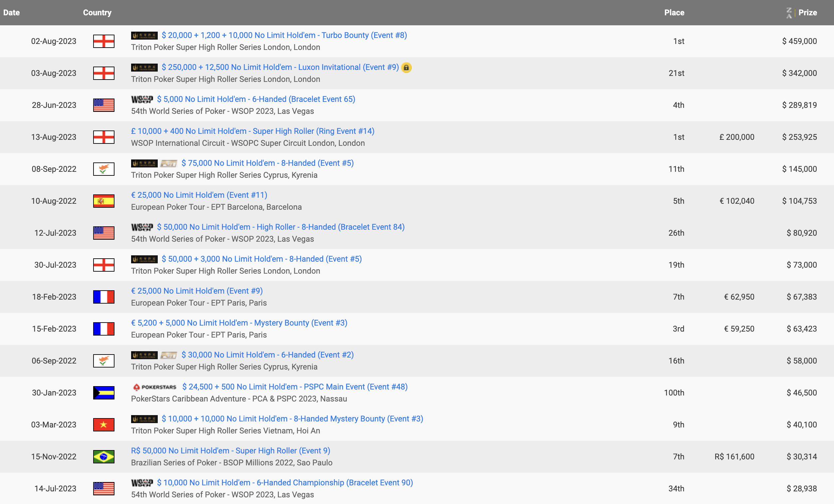
Task: Click the Spain flag icon
Action: coord(104,201)
